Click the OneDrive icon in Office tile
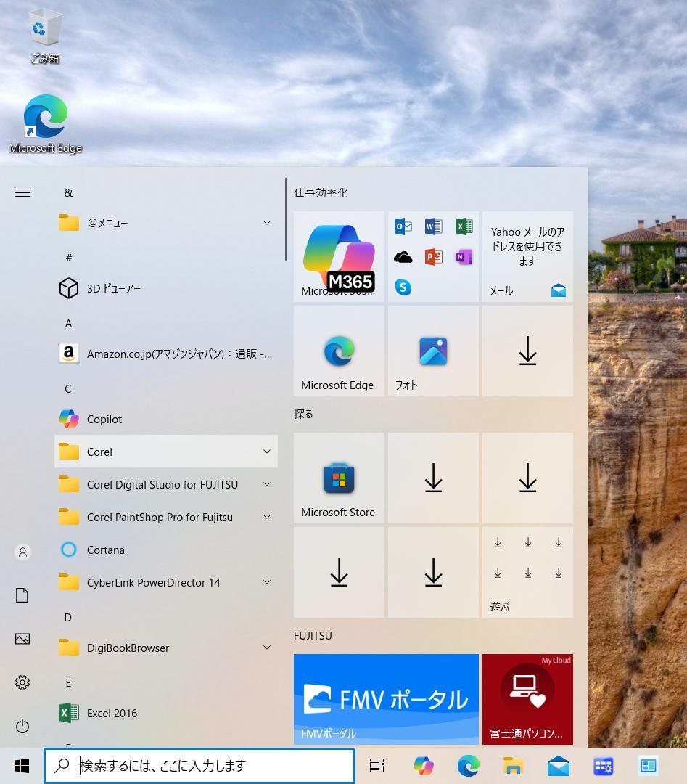 403,257
